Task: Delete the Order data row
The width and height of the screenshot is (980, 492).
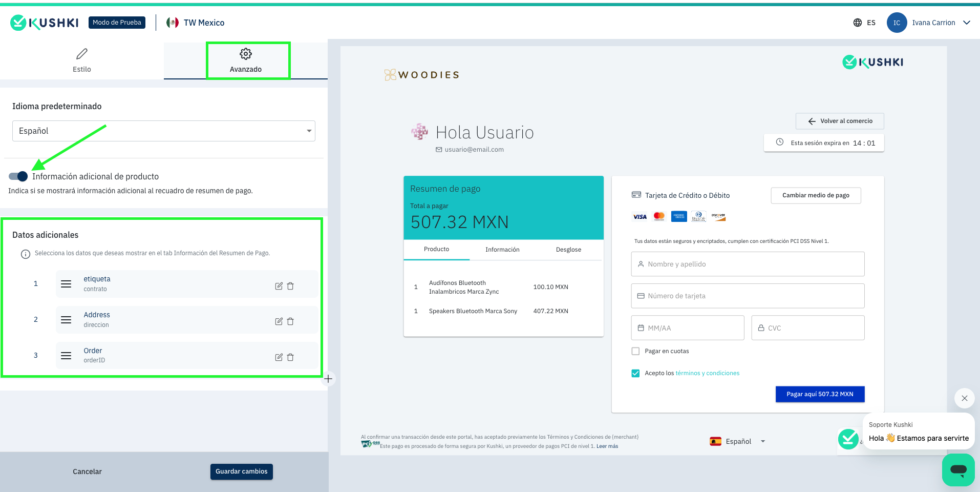Action: [290, 357]
